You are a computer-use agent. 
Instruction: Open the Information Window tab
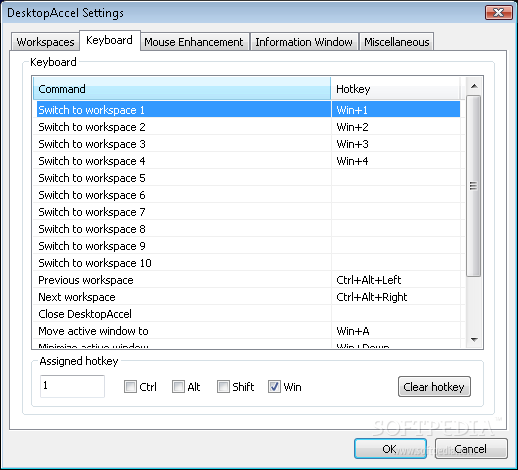304,42
